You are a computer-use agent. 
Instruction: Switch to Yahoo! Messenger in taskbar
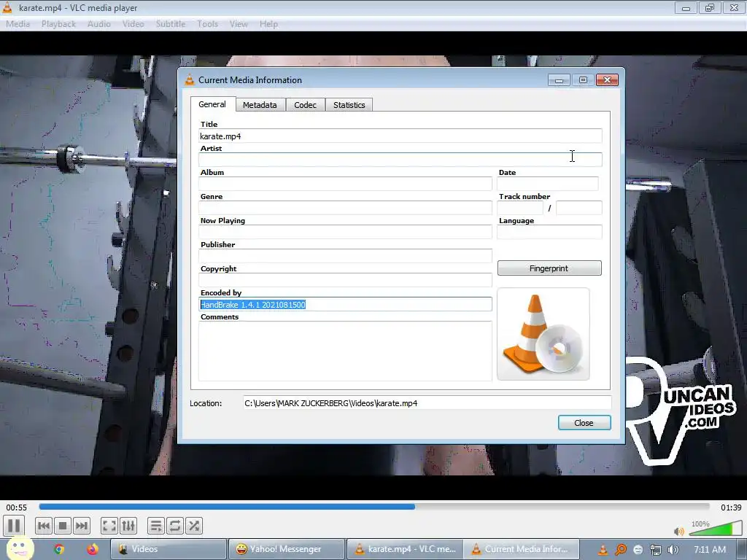286,549
